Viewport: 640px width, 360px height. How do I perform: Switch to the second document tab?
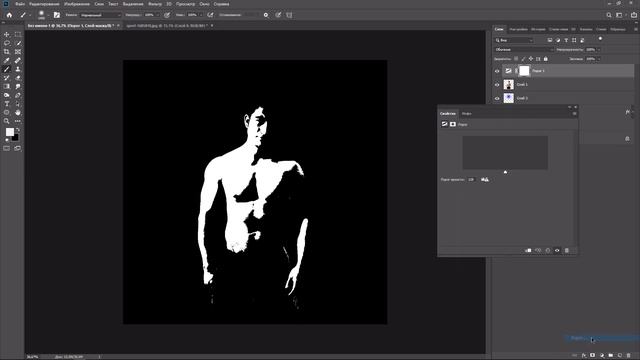[x=167, y=25]
